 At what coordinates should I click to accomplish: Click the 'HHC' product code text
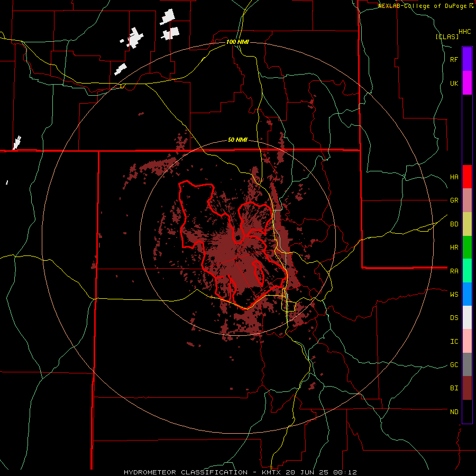tap(464, 32)
